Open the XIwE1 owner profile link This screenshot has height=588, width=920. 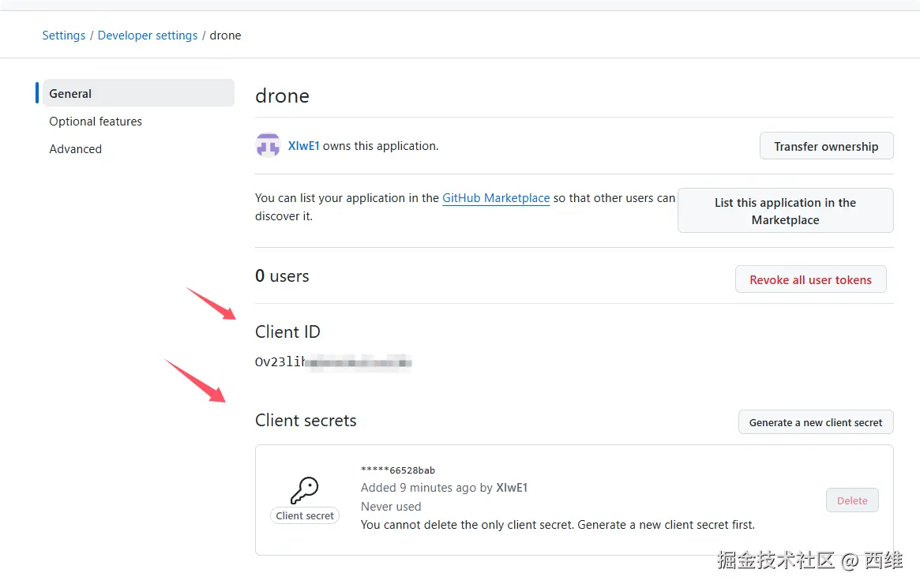click(x=303, y=145)
